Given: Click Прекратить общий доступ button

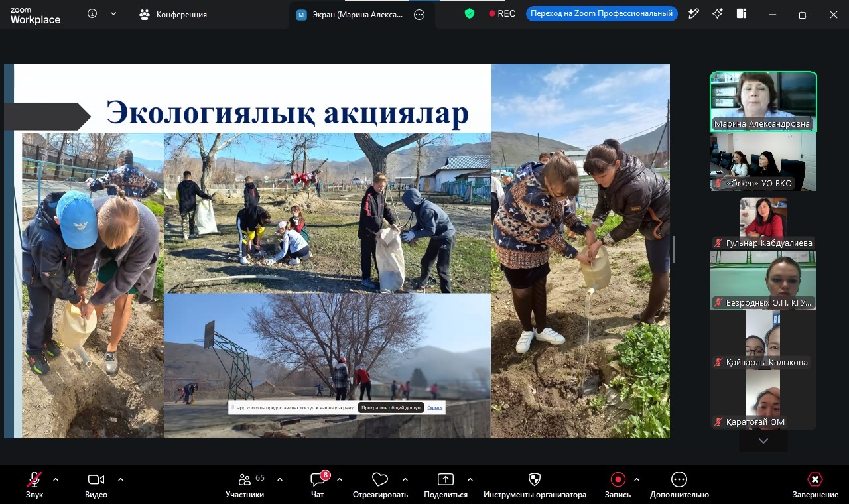Looking at the screenshot, I should point(391,407).
